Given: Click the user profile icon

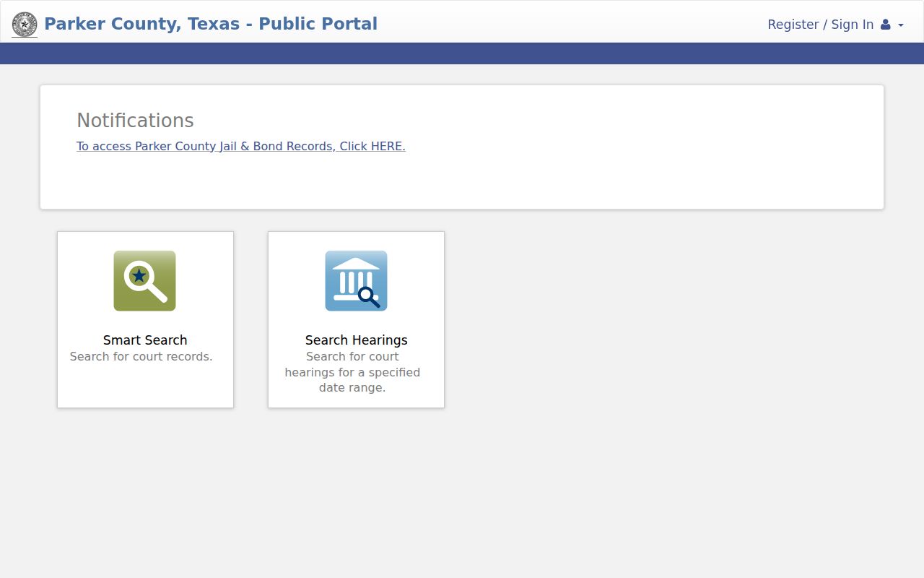Looking at the screenshot, I should [x=886, y=25].
